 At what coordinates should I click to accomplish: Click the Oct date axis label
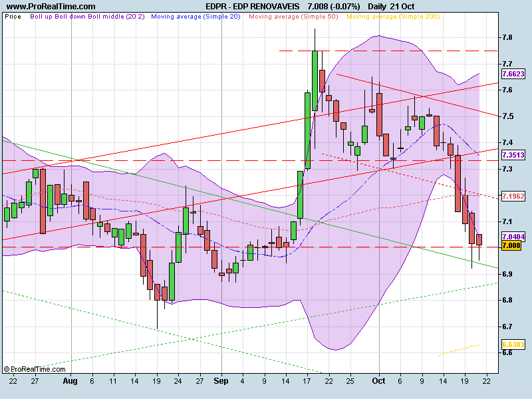point(378,381)
